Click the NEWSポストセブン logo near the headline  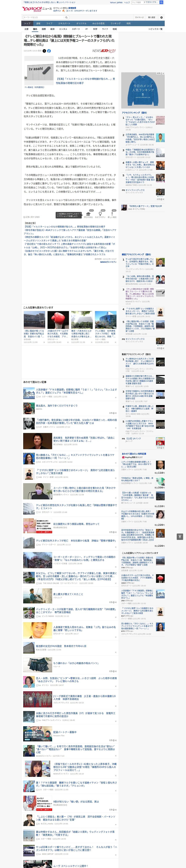coord(104,51)
